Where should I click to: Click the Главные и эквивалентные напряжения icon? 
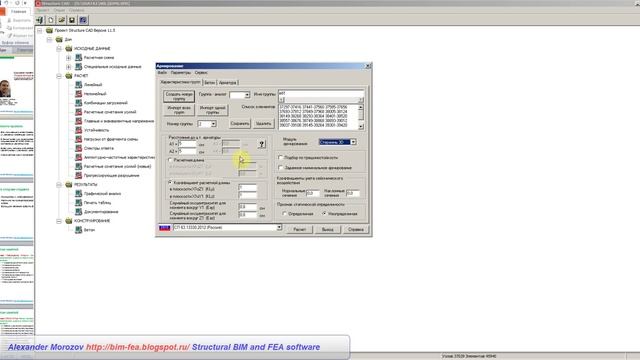pyautogui.click(x=78, y=121)
